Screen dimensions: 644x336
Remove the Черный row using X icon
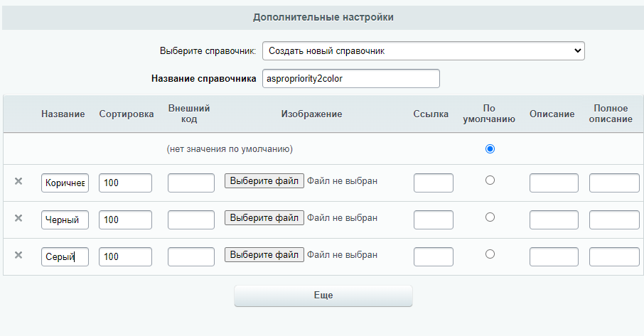[x=18, y=218]
